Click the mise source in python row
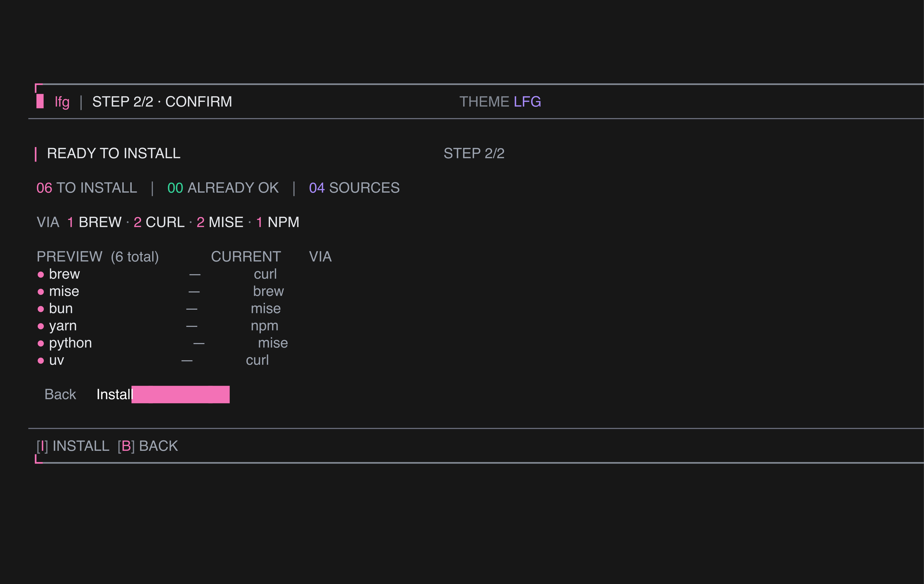Screen dimensions: 924x584 273,343
